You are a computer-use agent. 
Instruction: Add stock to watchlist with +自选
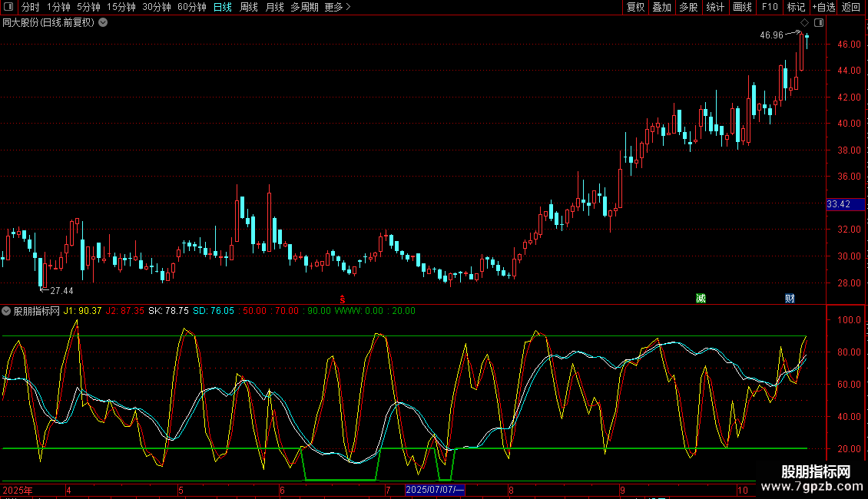[x=823, y=7]
